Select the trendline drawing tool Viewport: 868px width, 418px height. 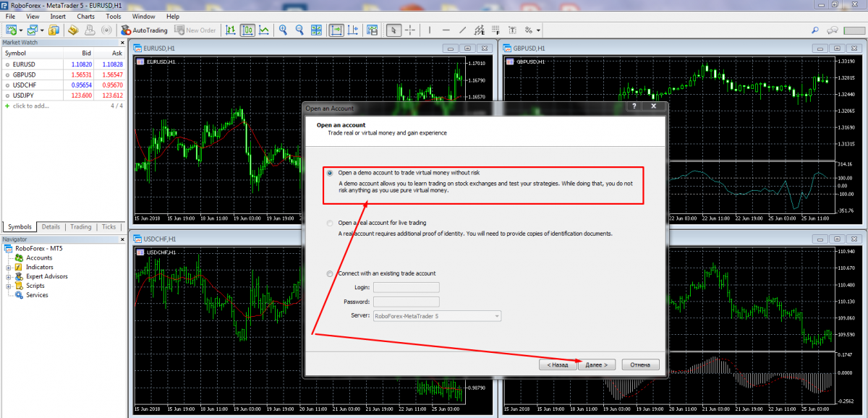point(462,30)
